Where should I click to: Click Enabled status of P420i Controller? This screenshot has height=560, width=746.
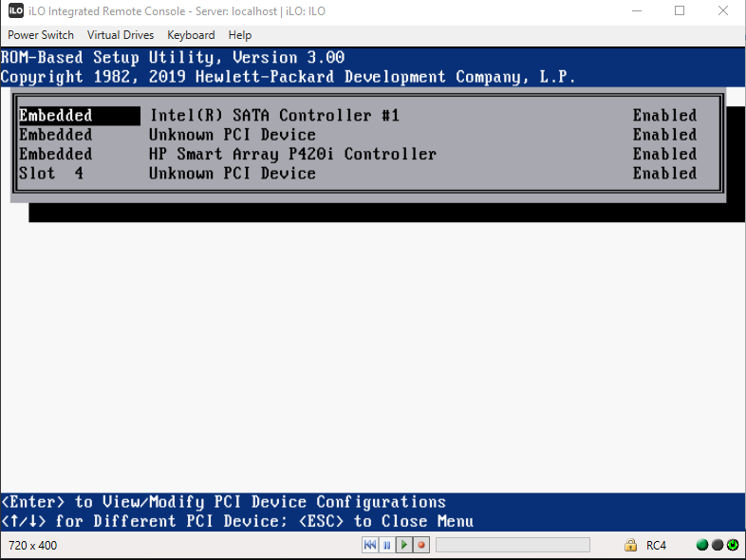click(x=664, y=154)
